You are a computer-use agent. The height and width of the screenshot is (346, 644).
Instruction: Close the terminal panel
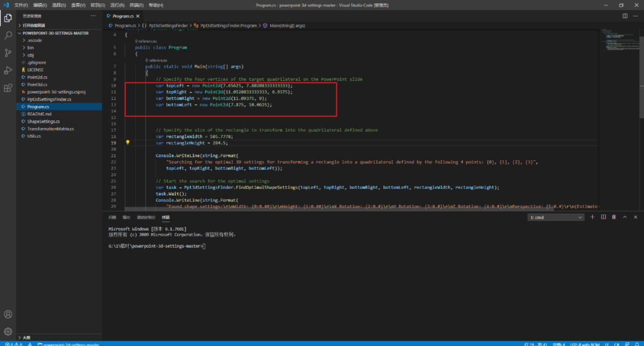point(636,217)
